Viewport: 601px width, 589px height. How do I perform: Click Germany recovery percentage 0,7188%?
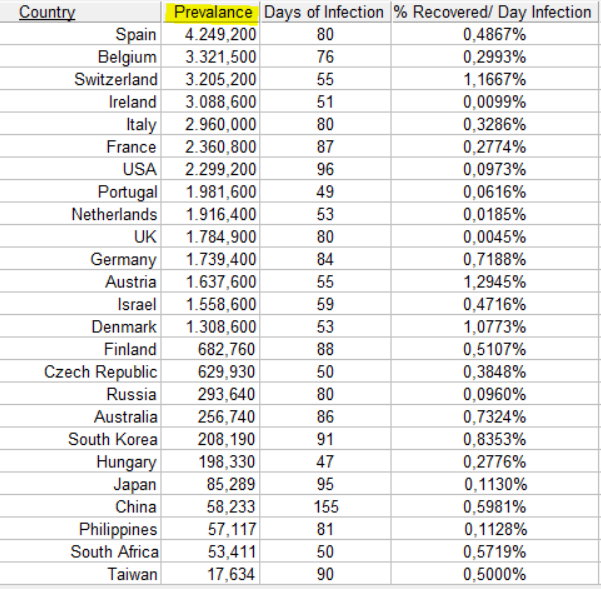point(494,259)
